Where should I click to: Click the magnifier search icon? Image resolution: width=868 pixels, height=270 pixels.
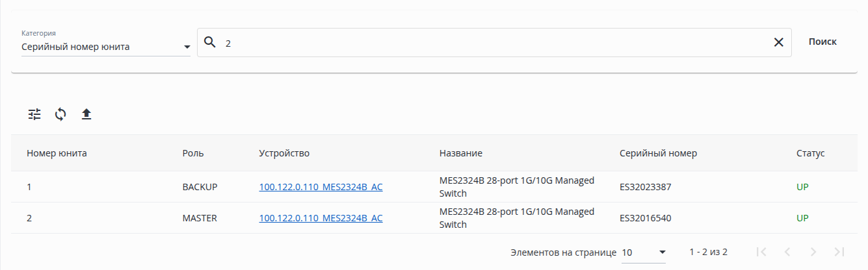209,42
